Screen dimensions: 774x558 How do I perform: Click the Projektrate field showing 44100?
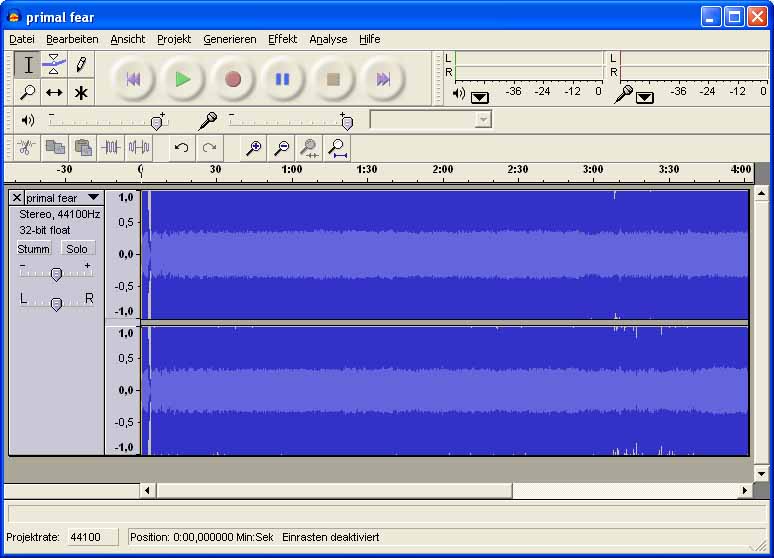click(92, 537)
